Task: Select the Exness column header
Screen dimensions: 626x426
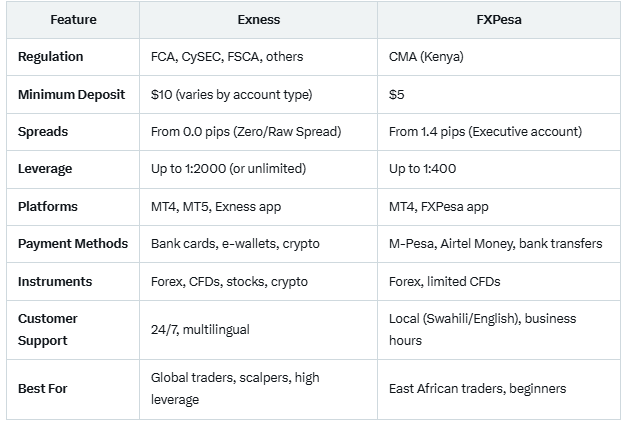Action: click(258, 20)
